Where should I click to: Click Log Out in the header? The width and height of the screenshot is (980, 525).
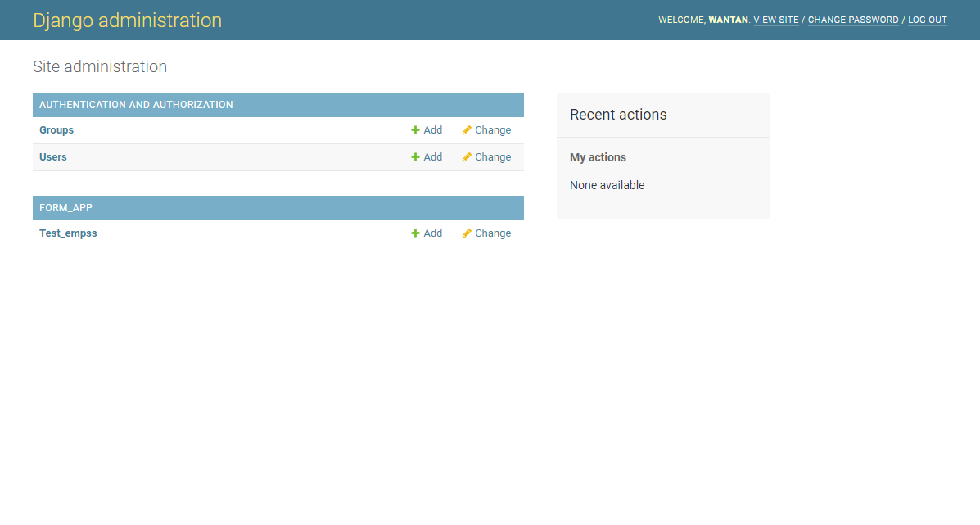tap(928, 20)
